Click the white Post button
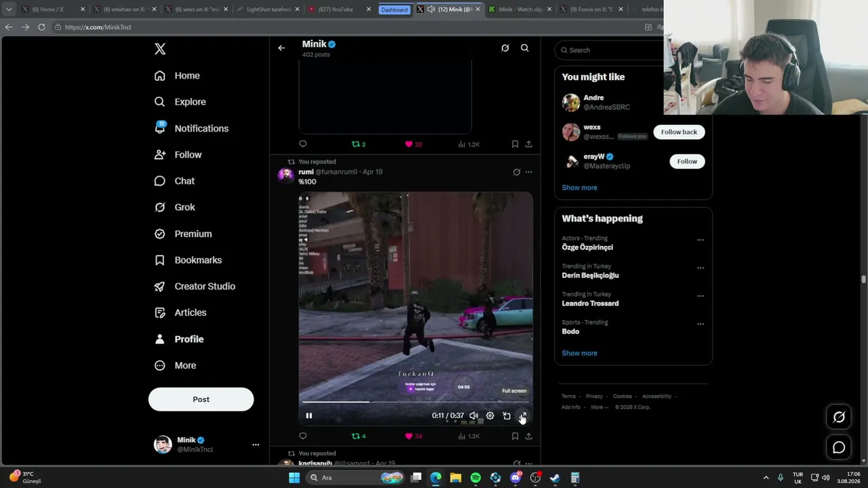The width and height of the screenshot is (868, 488). tap(201, 399)
